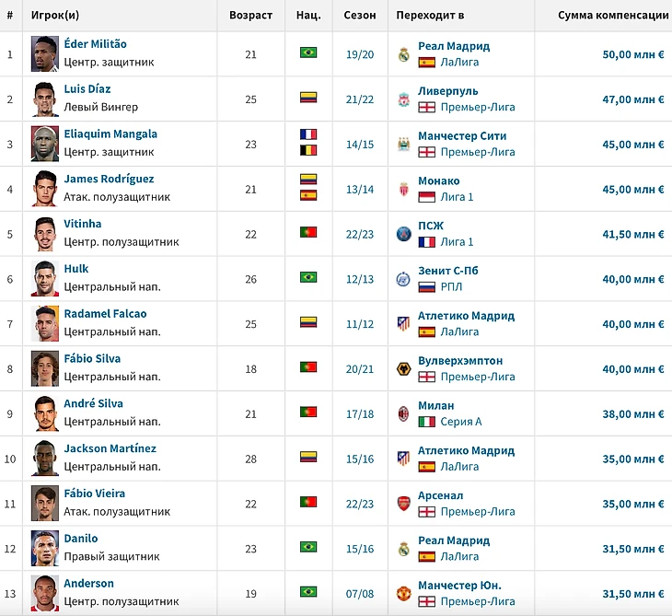Open the 50,00 млн € transfer fee link
Image resolution: width=672 pixels, height=616 pixels.
pos(633,54)
